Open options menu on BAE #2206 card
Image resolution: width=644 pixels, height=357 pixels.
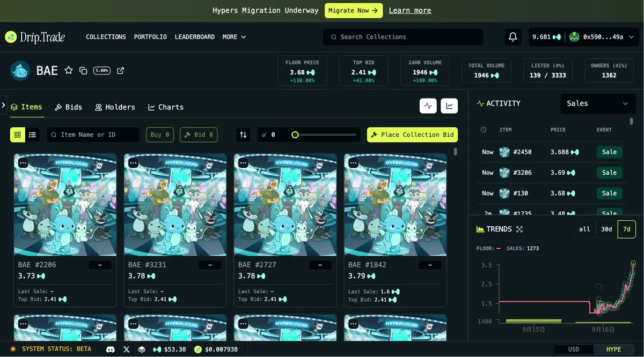pos(23,162)
